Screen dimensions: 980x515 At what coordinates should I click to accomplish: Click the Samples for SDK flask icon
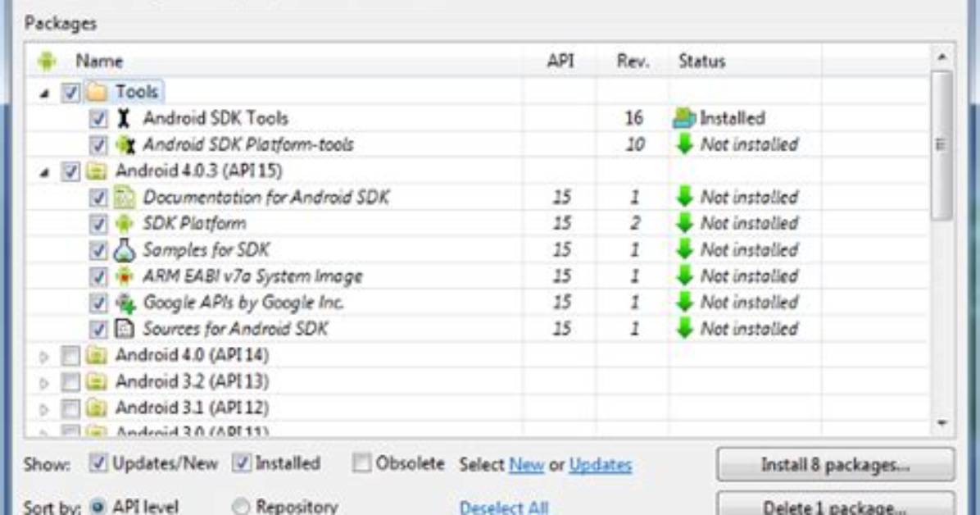[x=125, y=249]
